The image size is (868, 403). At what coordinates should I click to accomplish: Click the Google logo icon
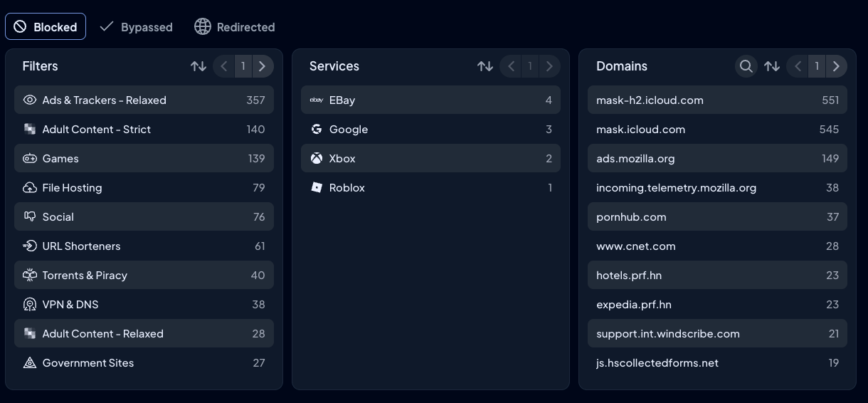[x=317, y=130]
